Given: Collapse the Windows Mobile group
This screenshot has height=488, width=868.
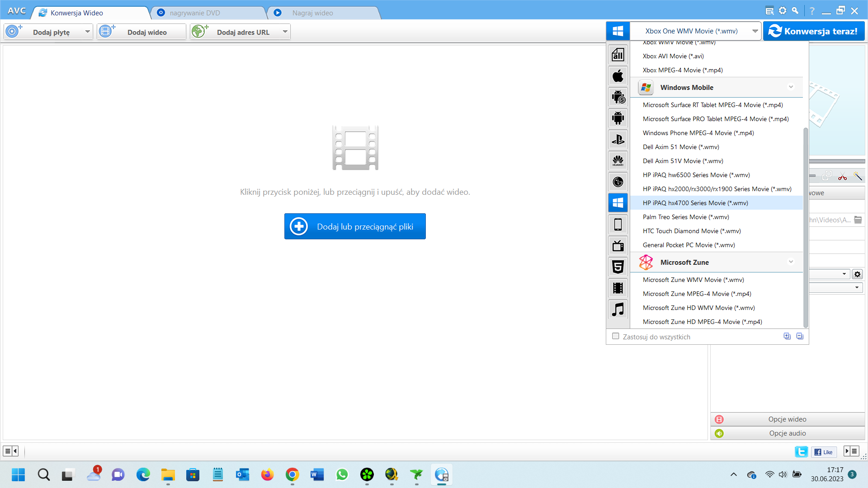Looking at the screenshot, I should pyautogui.click(x=791, y=87).
